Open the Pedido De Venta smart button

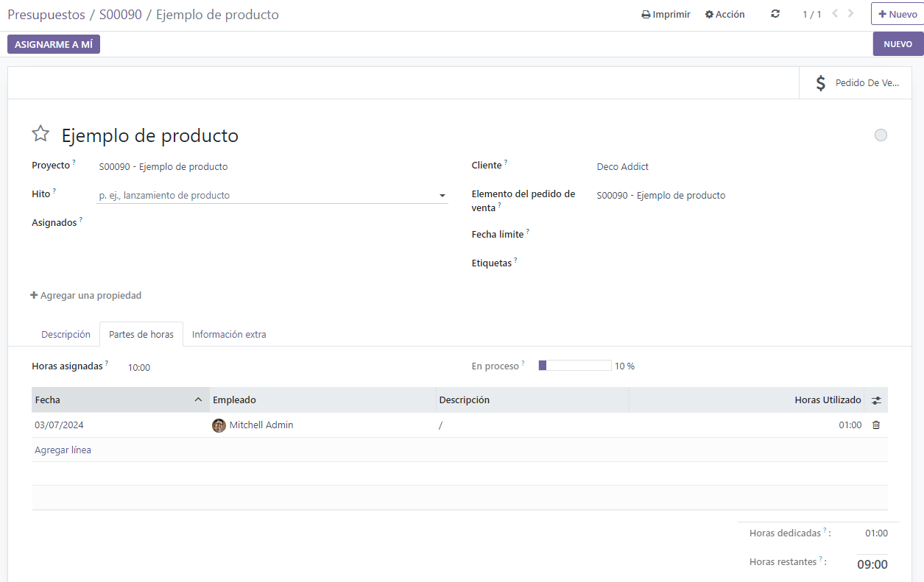854,82
